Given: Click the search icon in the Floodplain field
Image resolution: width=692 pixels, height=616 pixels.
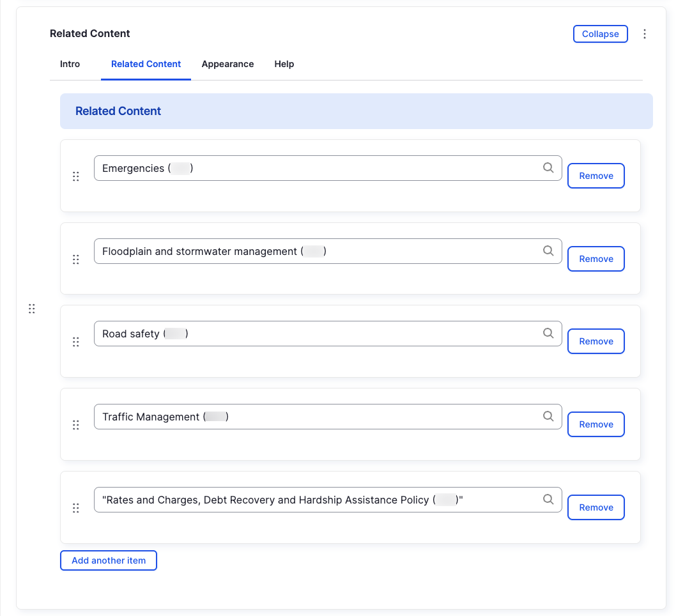Looking at the screenshot, I should pyautogui.click(x=548, y=250).
